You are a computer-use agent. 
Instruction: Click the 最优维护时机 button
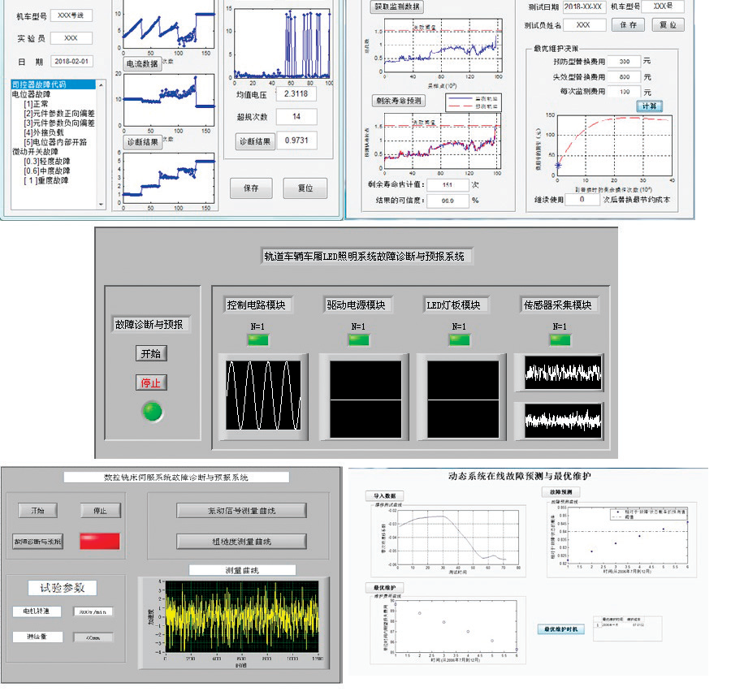point(560,629)
